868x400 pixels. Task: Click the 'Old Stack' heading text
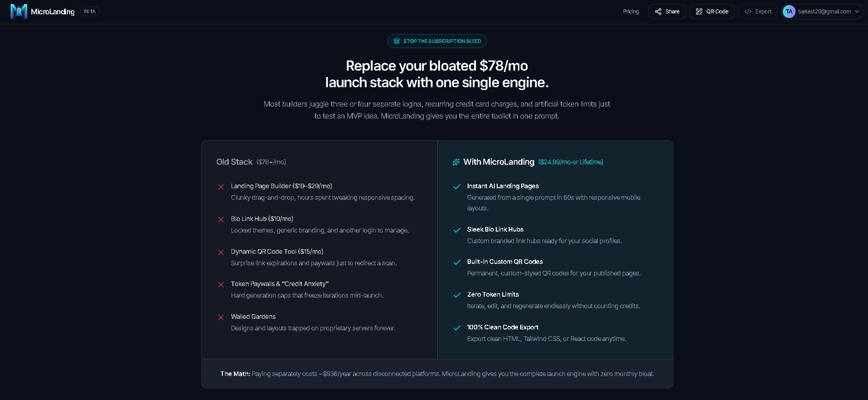click(x=234, y=162)
